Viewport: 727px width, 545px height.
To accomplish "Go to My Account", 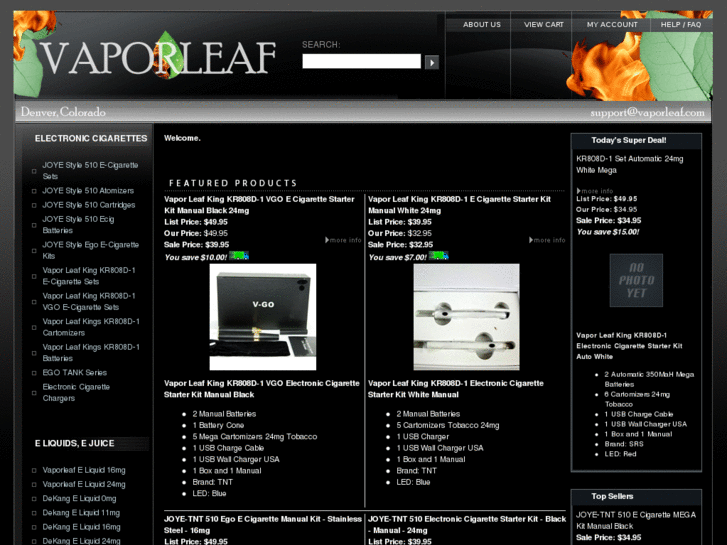I will pos(612,25).
